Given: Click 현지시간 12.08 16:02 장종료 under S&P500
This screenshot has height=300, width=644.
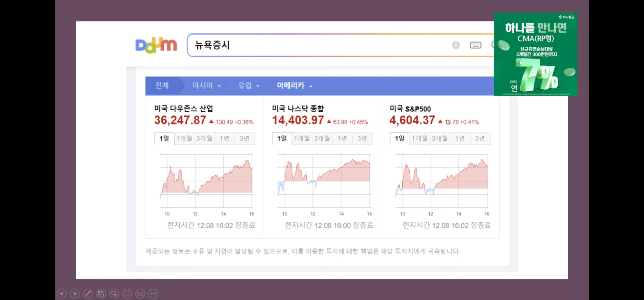Looking at the screenshot, I should 447,225.
